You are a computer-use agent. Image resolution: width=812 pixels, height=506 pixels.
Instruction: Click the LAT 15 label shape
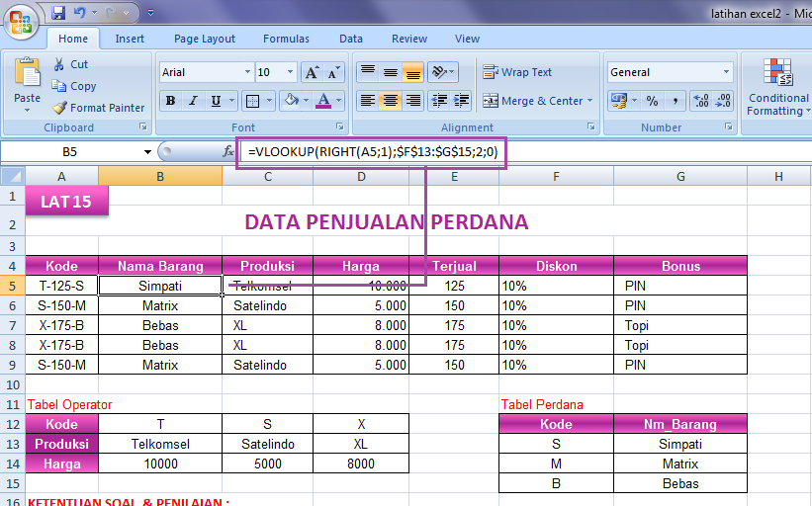click(x=67, y=202)
